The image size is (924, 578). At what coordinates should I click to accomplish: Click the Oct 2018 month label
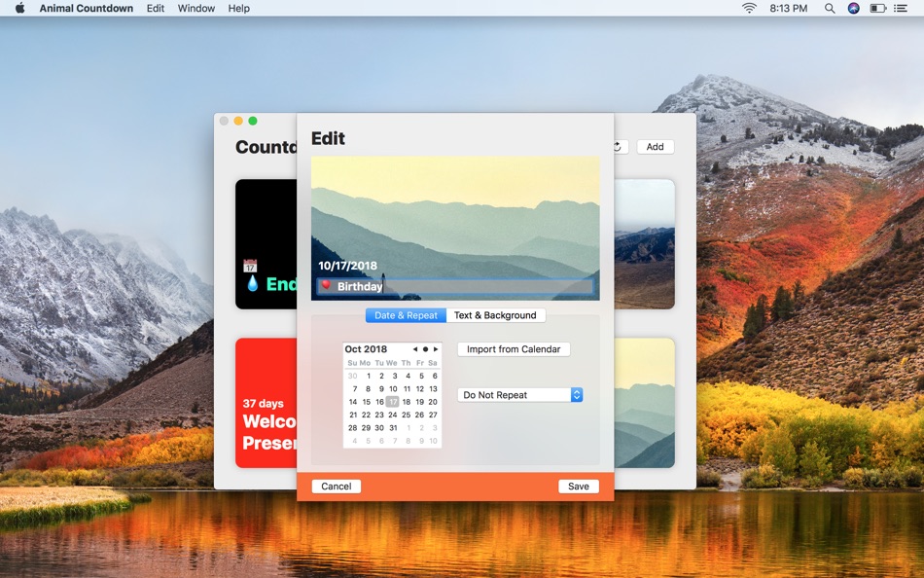[x=366, y=349]
